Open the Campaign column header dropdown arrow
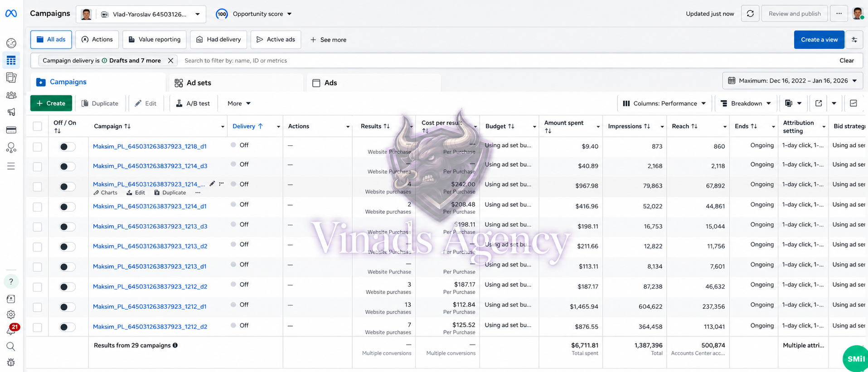This screenshot has width=868, height=372. pyautogui.click(x=223, y=126)
